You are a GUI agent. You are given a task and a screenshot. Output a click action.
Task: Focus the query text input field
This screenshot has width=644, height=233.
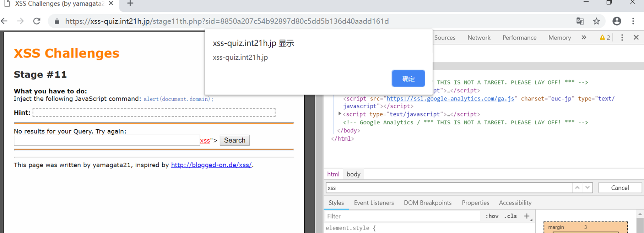pos(107,140)
